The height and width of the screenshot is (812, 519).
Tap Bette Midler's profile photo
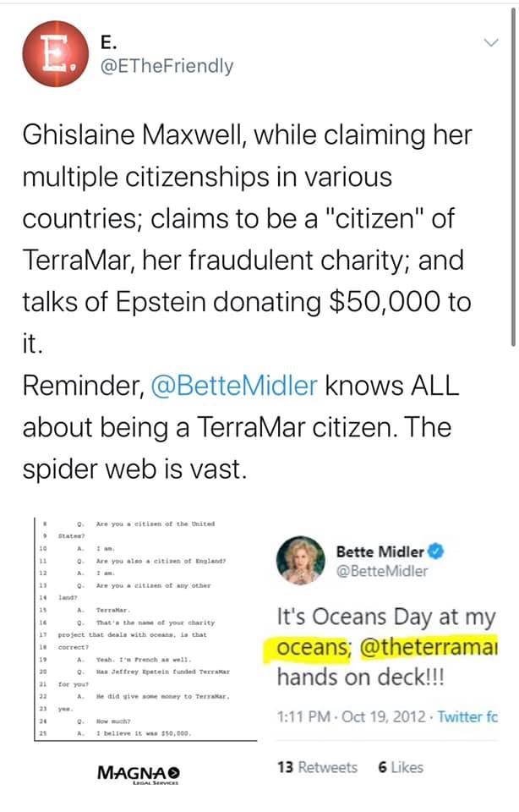click(x=300, y=560)
